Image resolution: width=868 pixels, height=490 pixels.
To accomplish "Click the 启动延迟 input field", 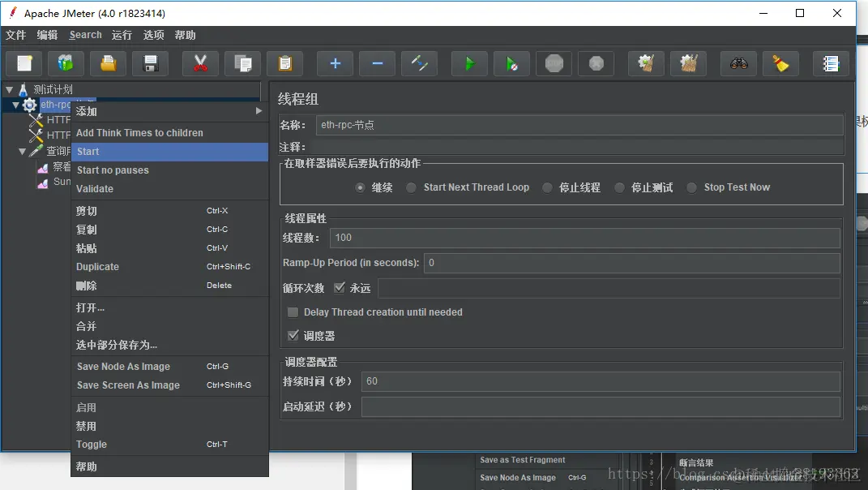I will (x=601, y=407).
